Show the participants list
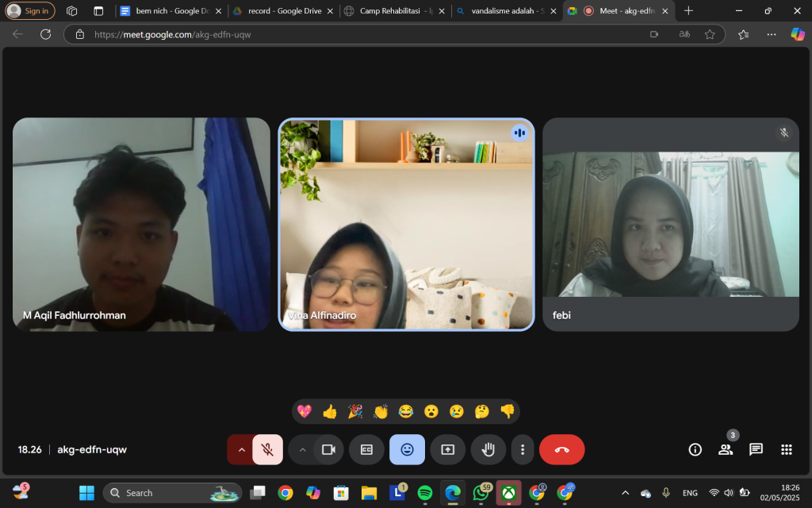812x508 pixels. [x=725, y=449]
